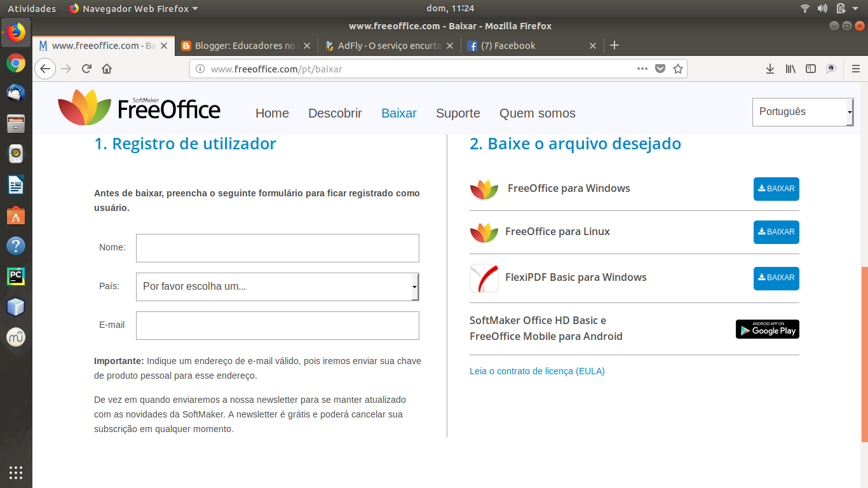
Task: Open the Wi-Fi network indicator
Action: click(x=805, y=8)
